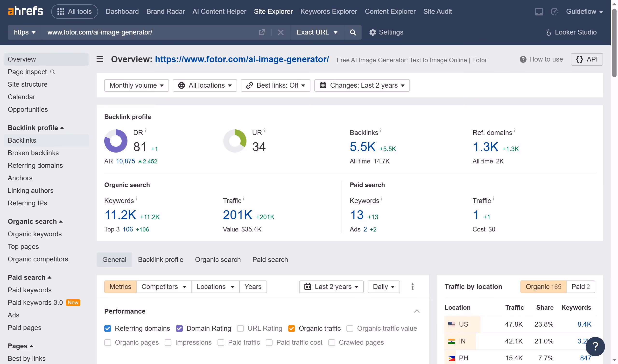Clear the URL with the X icon
This screenshot has height=364, width=618.
(281, 32)
